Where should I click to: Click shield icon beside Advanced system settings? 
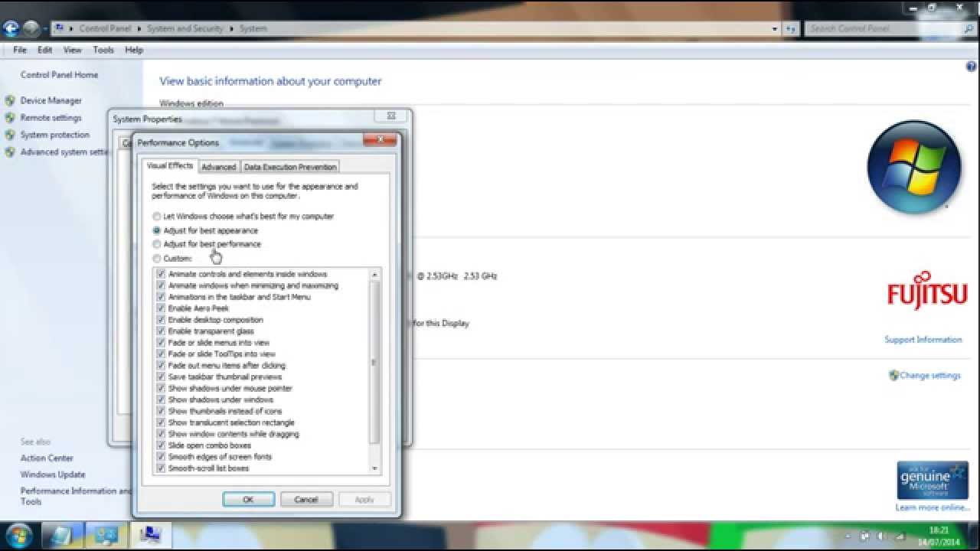10,152
